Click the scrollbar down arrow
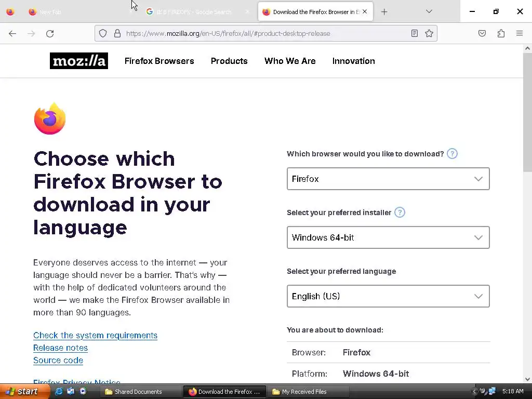532x399 pixels. (x=527, y=379)
